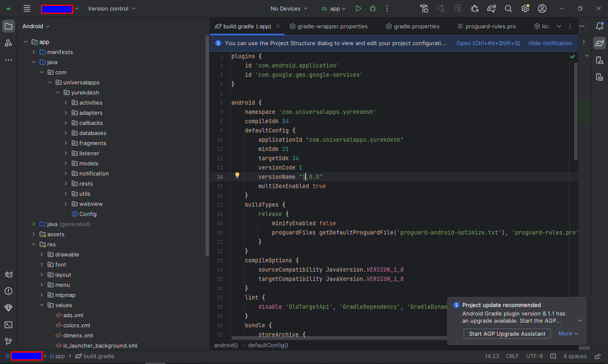Expand the drawable folder
Image resolution: width=608 pixels, height=364 pixels.
point(42,254)
